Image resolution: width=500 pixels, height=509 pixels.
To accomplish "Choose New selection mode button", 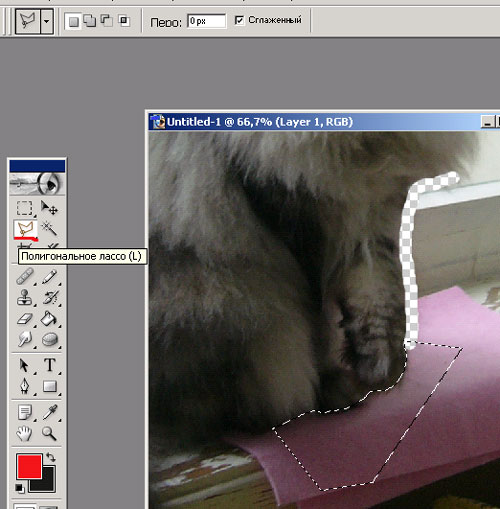I will tap(73, 22).
